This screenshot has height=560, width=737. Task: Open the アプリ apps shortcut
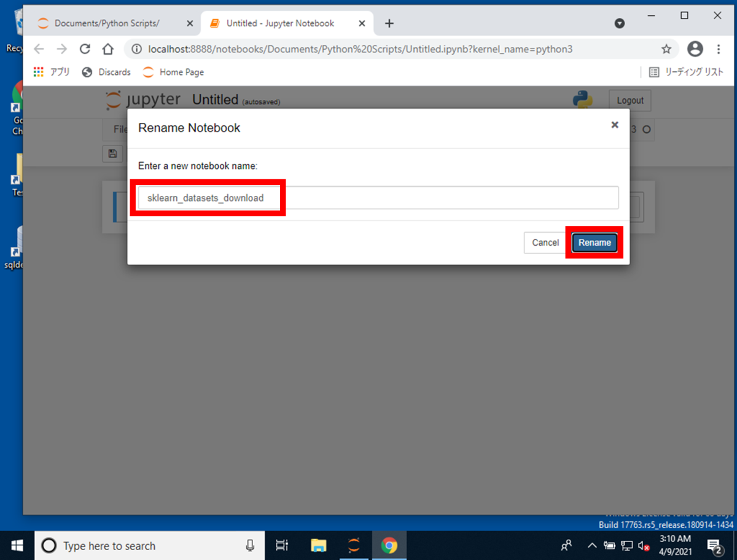pos(52,72)
